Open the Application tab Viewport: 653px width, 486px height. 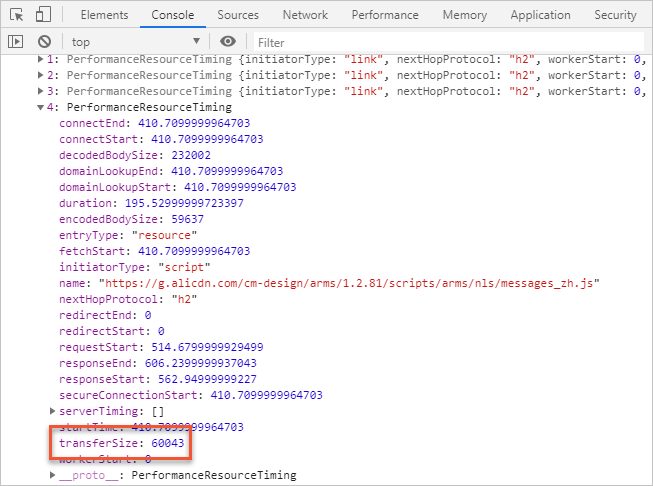[x=541, y=15]
